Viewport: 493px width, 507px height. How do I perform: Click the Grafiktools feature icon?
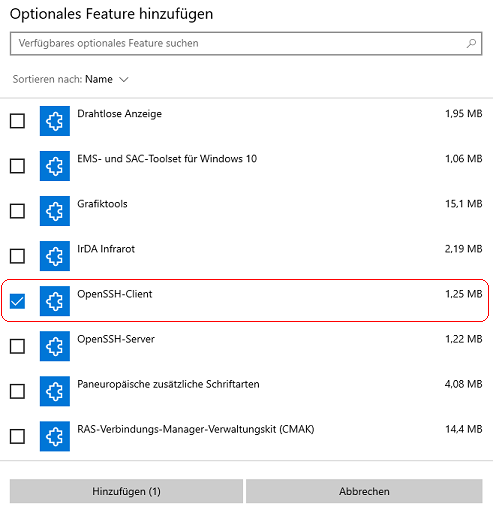55,211
